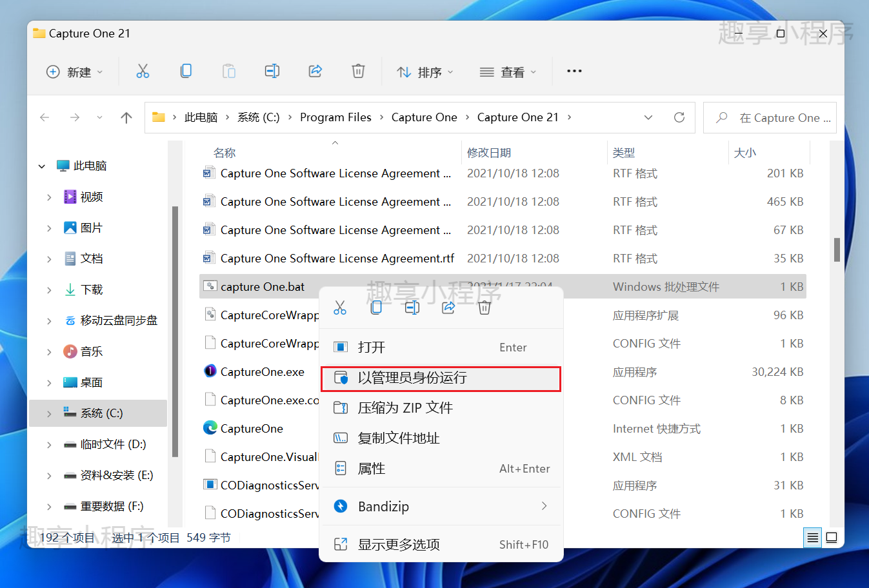Select 图片 in the navigation pane
Screen dimensions: 869x588
pos(92,228)
